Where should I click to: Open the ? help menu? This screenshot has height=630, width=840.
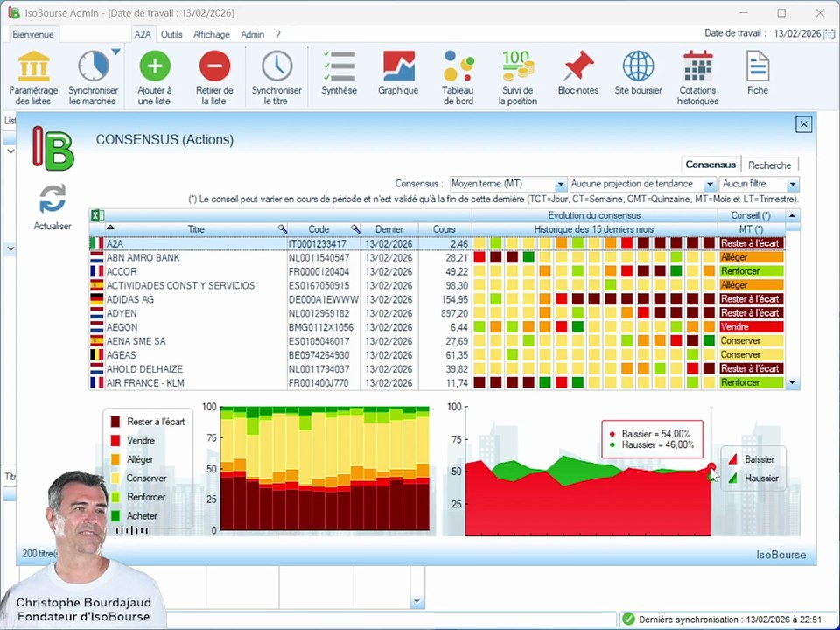pyautogui.click(x=278, y=34)
